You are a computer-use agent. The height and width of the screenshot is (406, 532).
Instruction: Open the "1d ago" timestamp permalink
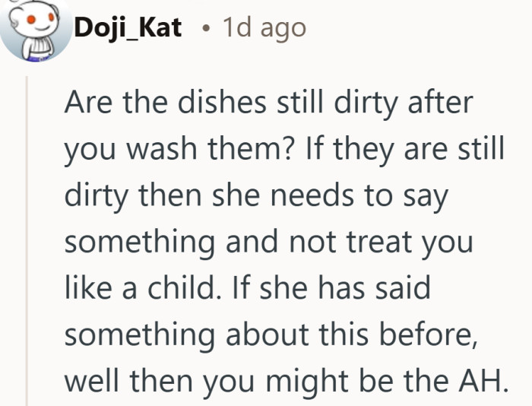(264, 28)
